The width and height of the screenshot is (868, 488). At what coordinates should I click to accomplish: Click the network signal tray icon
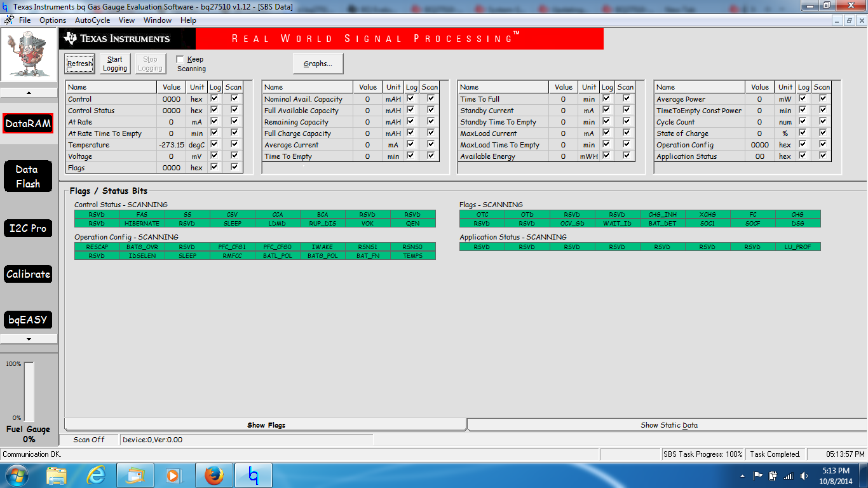789,475
